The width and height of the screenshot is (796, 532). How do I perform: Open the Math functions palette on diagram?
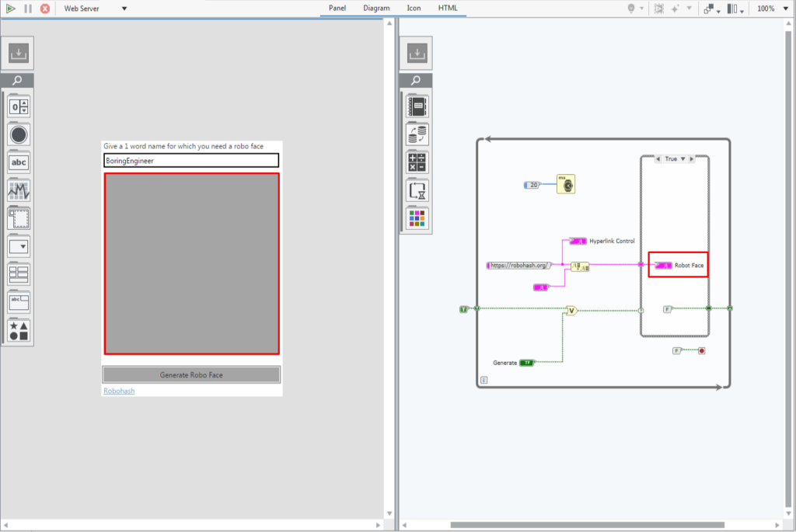coord(417,163)
